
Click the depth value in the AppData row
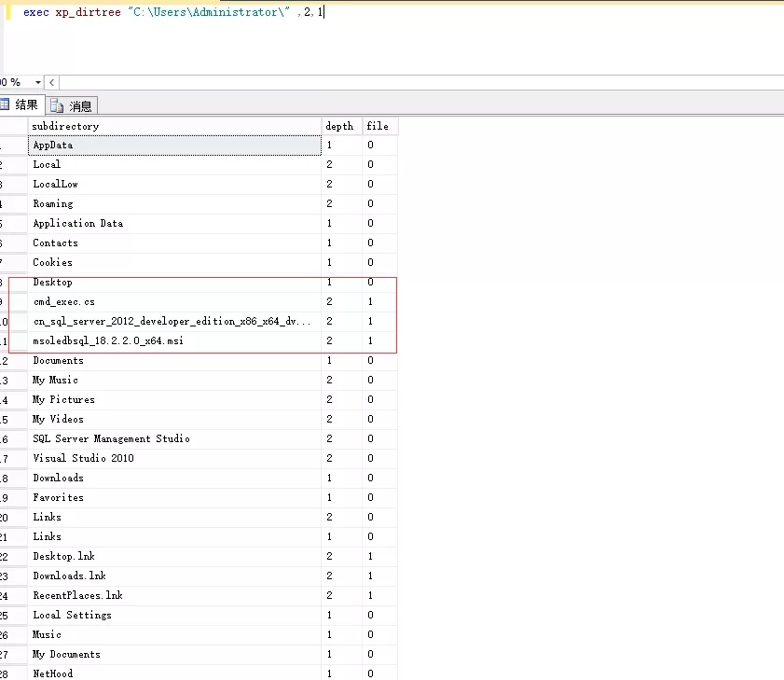pyautogui.click(x=341, y=146)
